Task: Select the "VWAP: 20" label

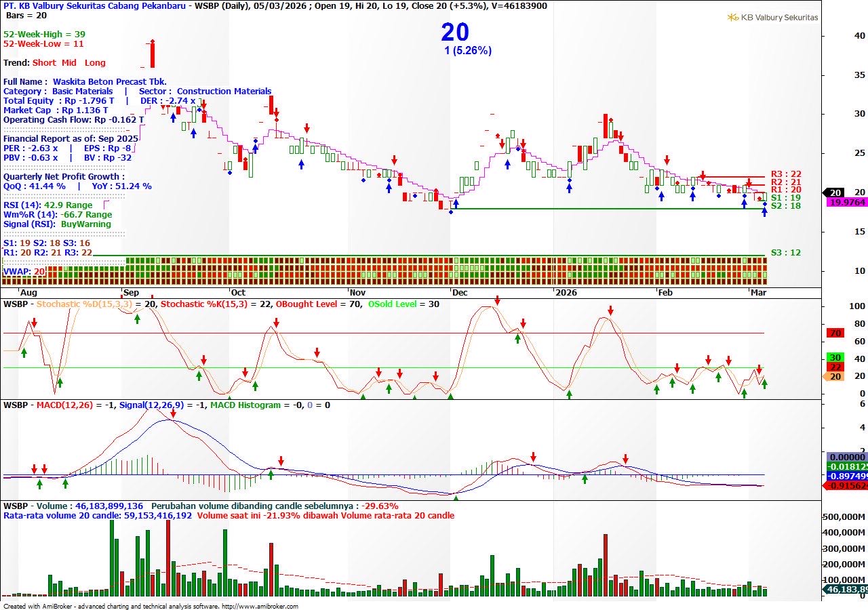Action: (24, 271)
